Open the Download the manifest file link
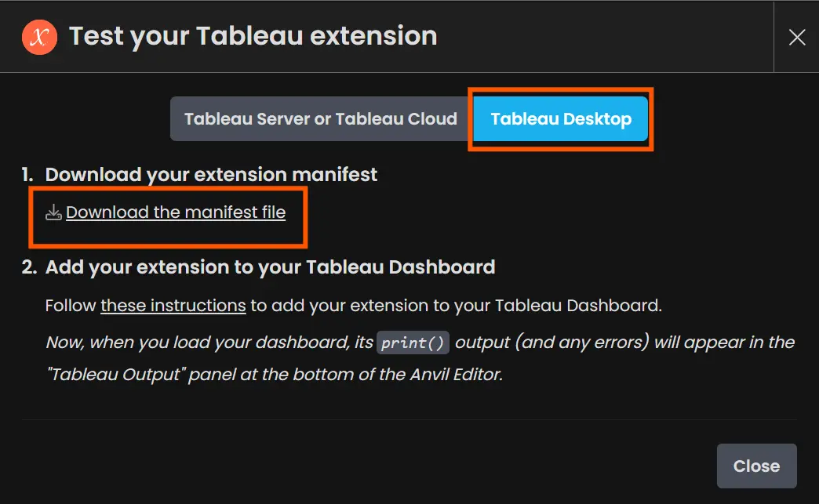819x504 pixels. pos(176,212)
